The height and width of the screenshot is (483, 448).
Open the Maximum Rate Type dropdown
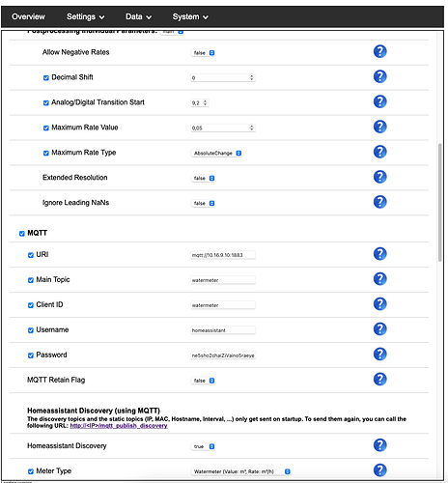coord(216,154)
